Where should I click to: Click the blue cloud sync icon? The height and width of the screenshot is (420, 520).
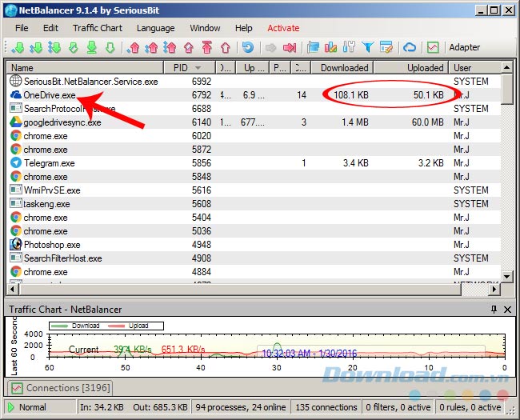tap(410, 47)
